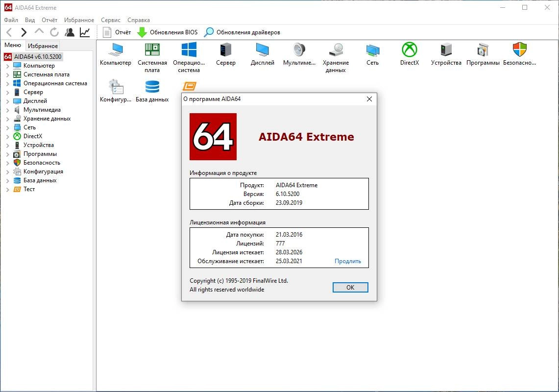Open the Вид menu
The height and width of the screenshot is (392, 559).
point(30,20)
